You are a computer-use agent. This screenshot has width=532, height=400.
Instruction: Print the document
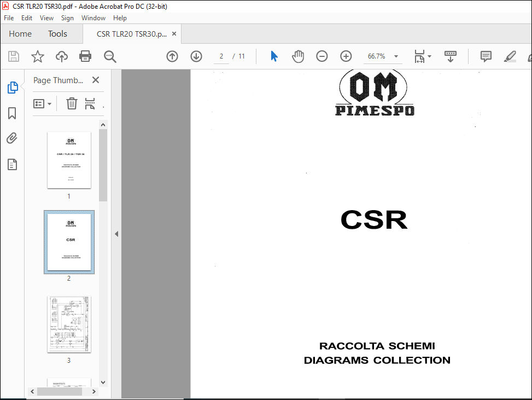85,56
